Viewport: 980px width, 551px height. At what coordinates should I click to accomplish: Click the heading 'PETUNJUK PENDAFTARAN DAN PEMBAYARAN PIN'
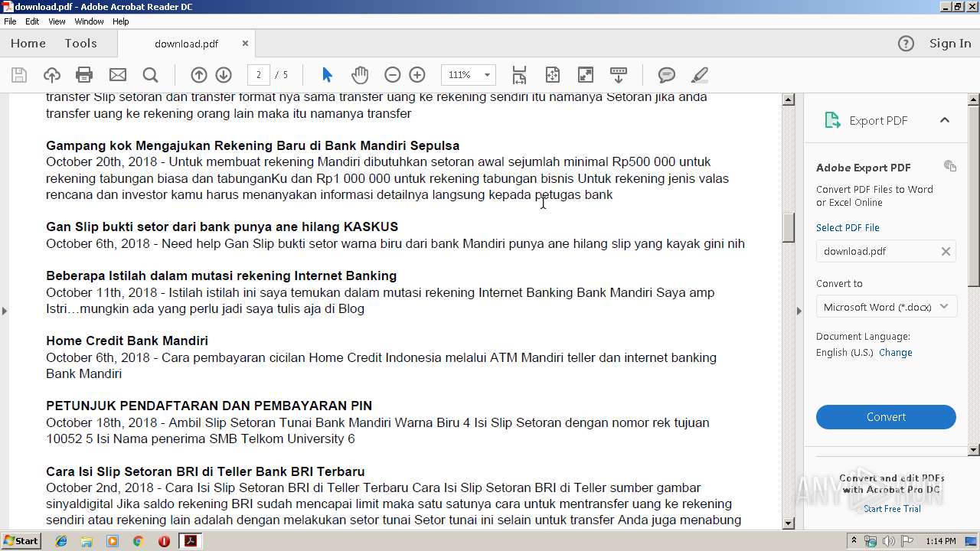(209, 406)
